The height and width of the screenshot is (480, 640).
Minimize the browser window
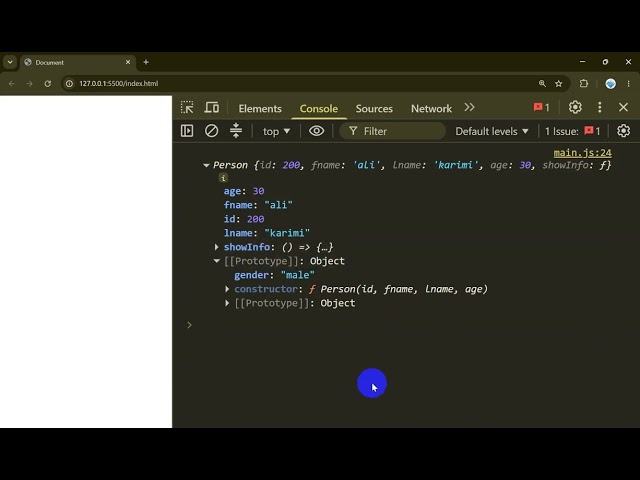582,62
